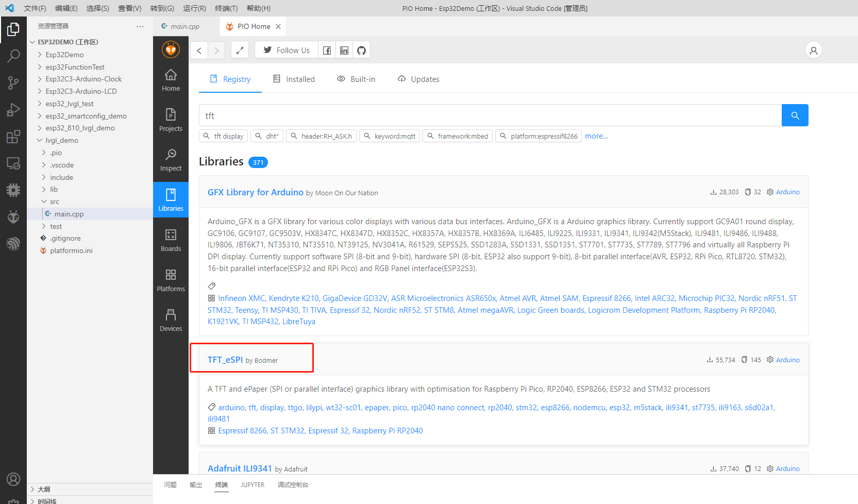The width and height of the screenshot is (858, 504).
Task: Switch to the Built-in libraries tab
Action: tap(356, 79)
